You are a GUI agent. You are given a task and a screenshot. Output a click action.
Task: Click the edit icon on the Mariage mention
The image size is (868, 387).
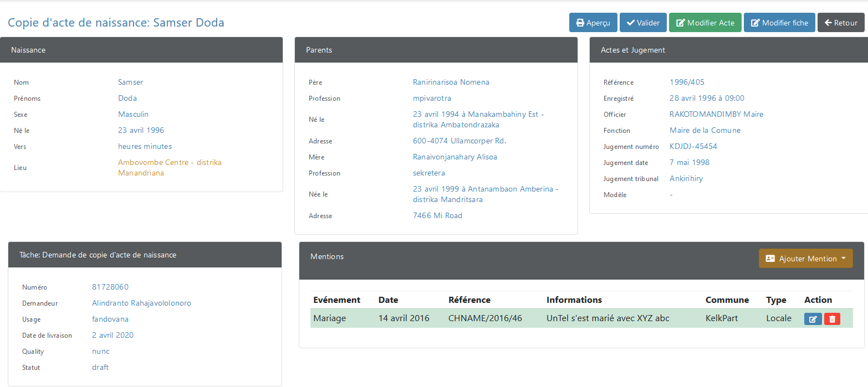click(x=813, y=319)
